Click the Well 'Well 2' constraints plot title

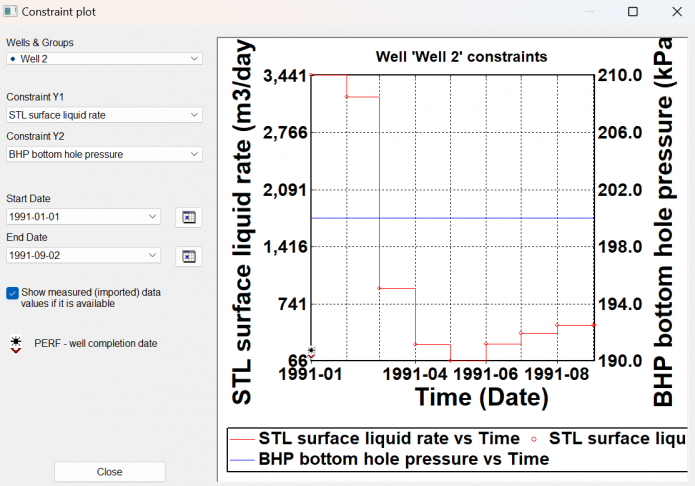click(461, 57)
